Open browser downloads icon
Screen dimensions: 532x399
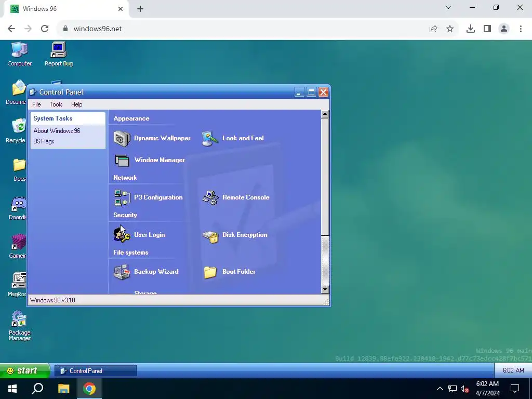(x=470, y=29)
